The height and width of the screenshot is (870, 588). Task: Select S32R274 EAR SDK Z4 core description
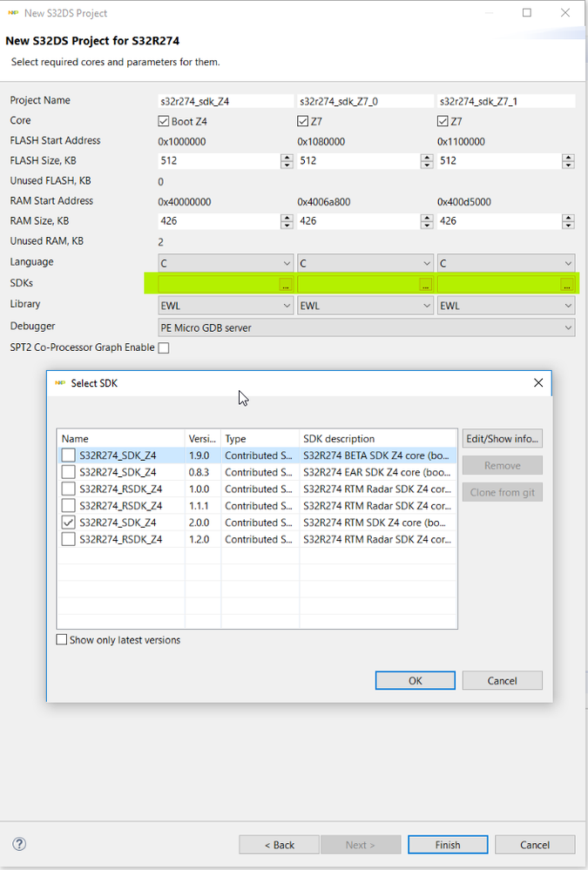pyautogui.click(x=376, y=472)
